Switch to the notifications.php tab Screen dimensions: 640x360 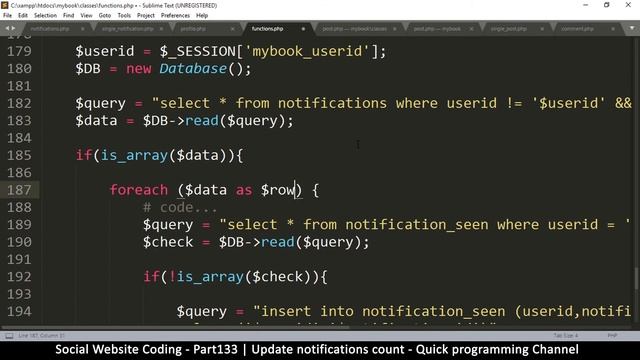[x=50, y=29]
